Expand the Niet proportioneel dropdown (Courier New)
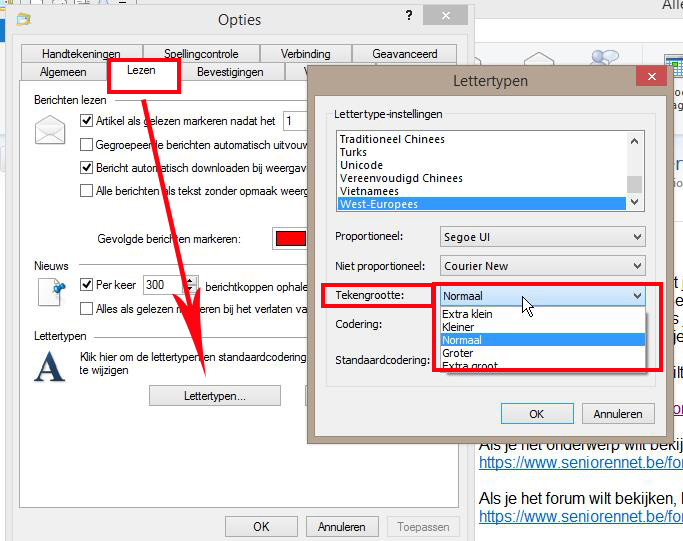 (542, 266)
